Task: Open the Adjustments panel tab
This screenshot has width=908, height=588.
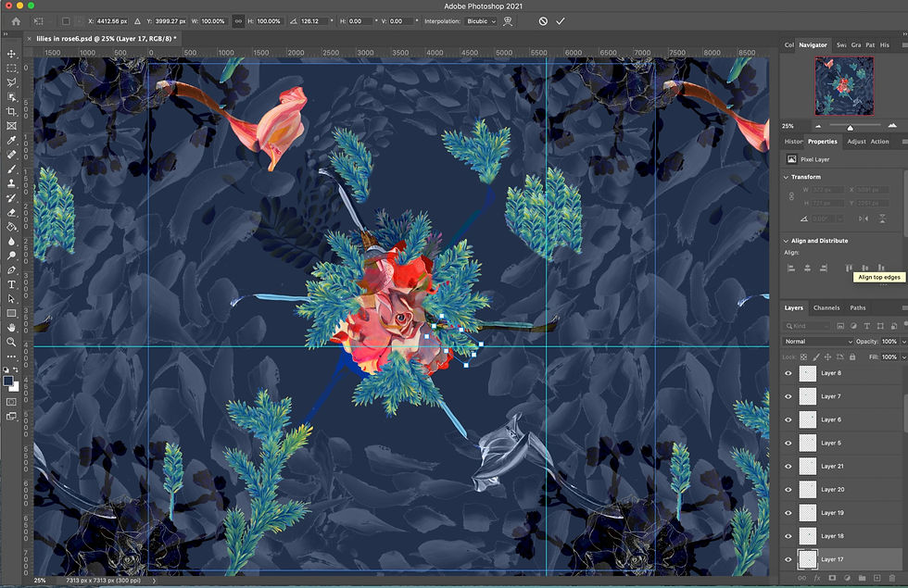Action: point(856,142)
